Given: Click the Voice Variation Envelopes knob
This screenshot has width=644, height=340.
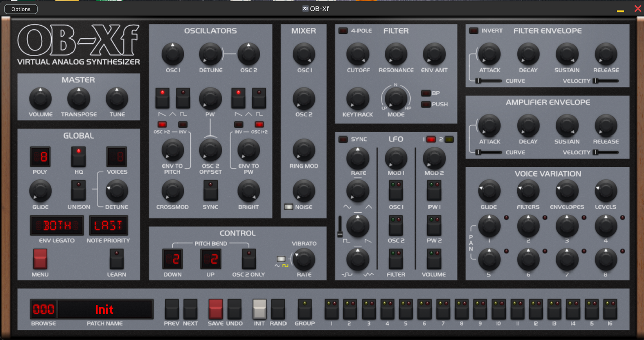Looking at the screenshot, I should point(567,191).
